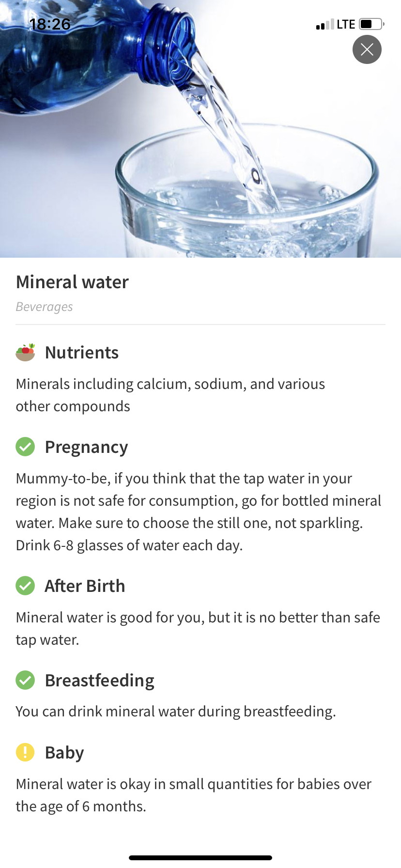This screenshot has height=868, width=401.
Task: Tap the yellow warning icon beside Baby
Action: [25, 752]
